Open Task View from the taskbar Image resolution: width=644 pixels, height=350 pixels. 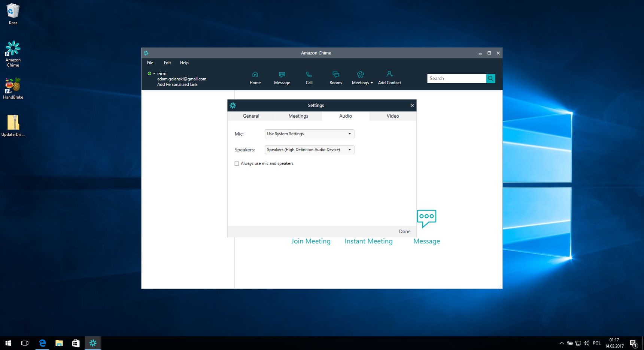(x=25, y=343)
